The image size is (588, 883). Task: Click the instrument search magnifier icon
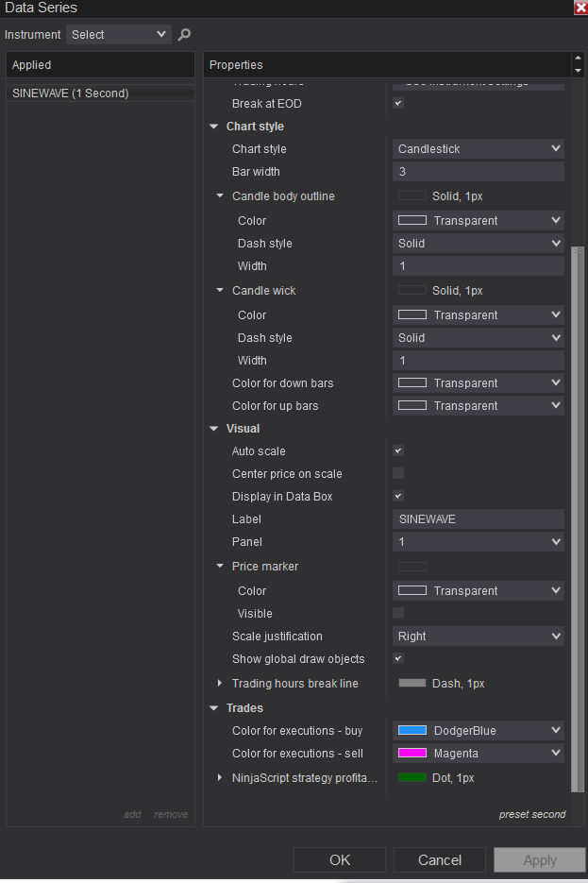(x=185, y=35)
